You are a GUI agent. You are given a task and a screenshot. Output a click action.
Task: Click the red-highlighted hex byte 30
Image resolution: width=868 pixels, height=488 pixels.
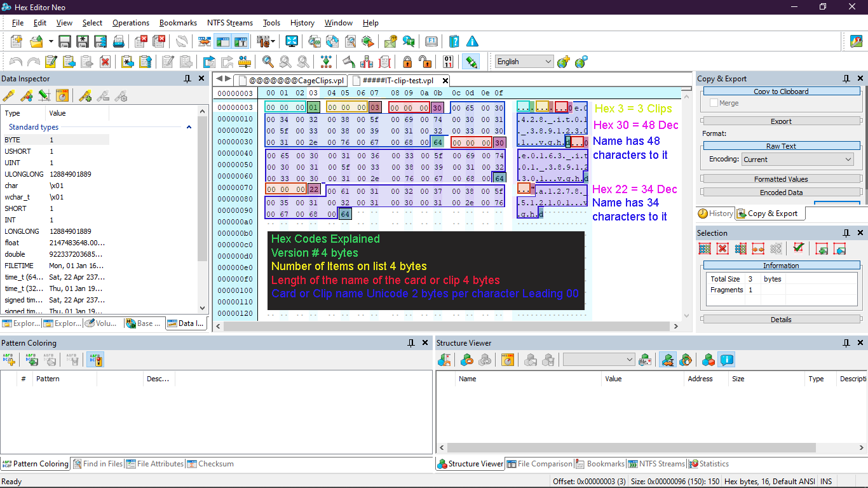pos(437,108)
